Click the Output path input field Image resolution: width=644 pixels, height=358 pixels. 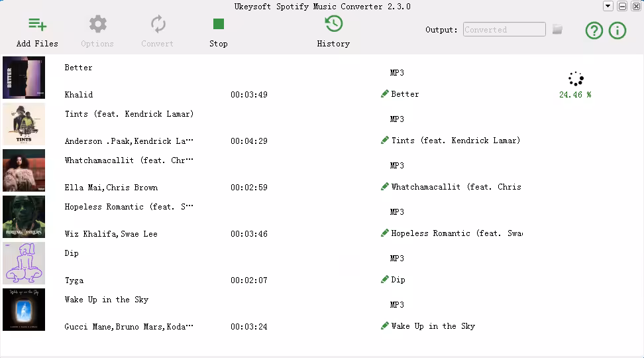(504, 30)
